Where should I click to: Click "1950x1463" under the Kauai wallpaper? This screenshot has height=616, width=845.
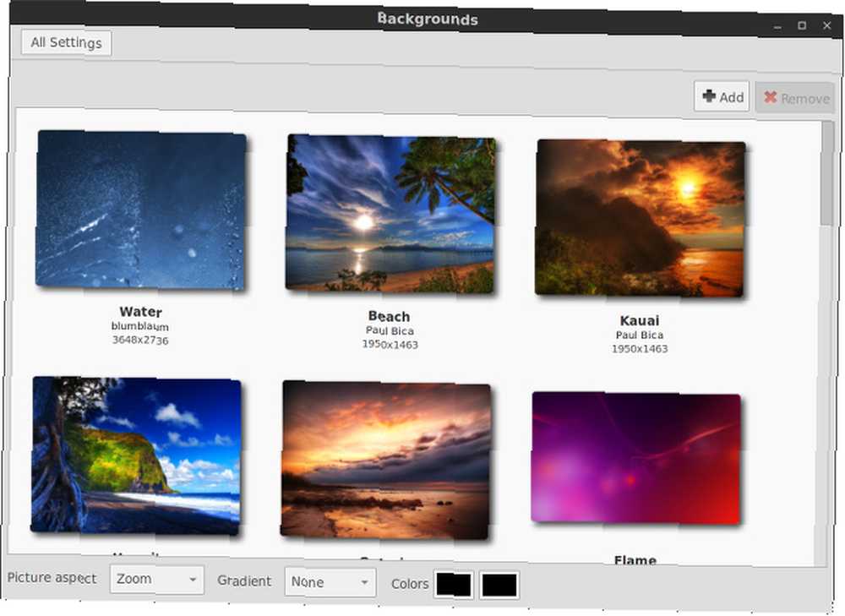pyautogui.click(x=640, y=349)
